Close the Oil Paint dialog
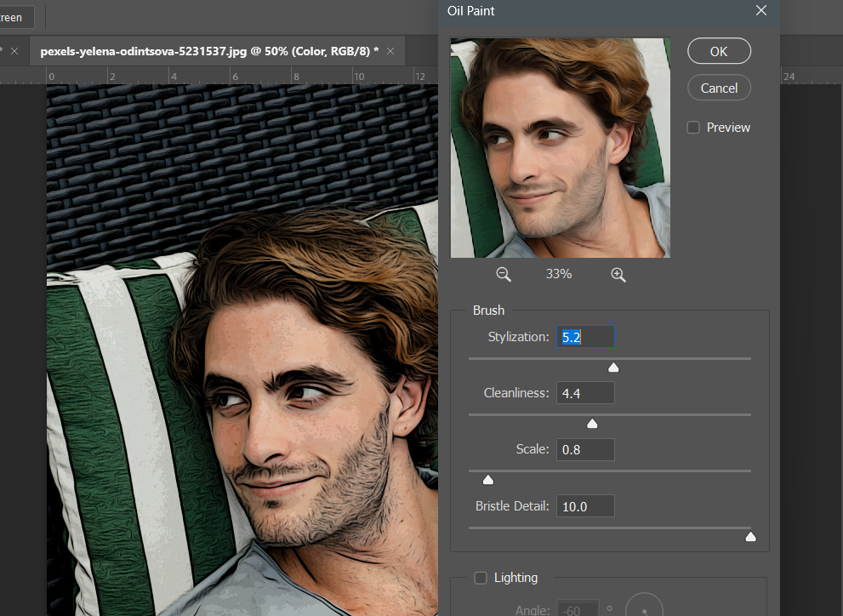The width and height of the screenshot is (843, 616). coord(761,10)
